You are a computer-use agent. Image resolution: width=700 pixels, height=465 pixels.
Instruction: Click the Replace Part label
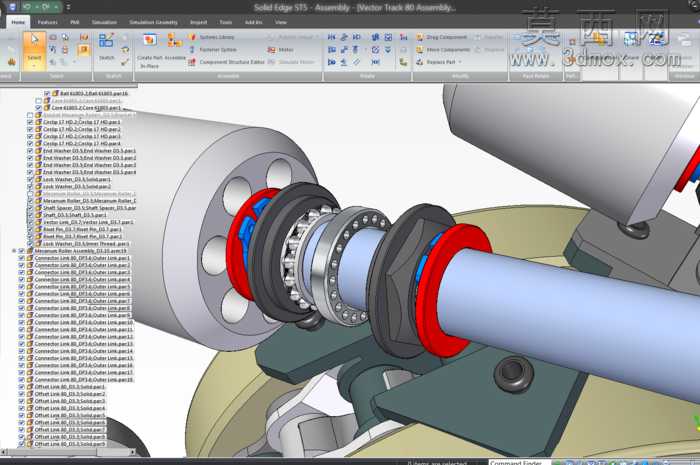(441, 62)
